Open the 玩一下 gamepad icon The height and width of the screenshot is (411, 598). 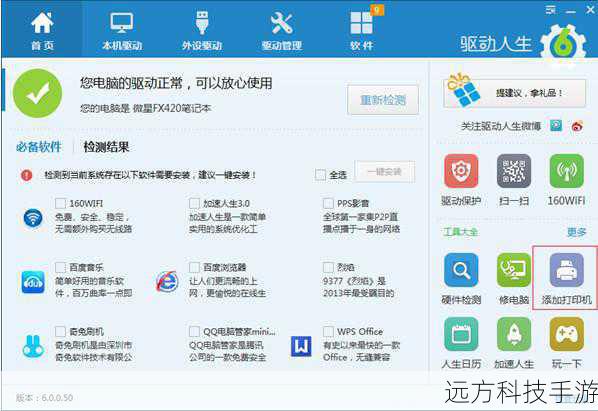pyautogui.click(x=566, y=334)
